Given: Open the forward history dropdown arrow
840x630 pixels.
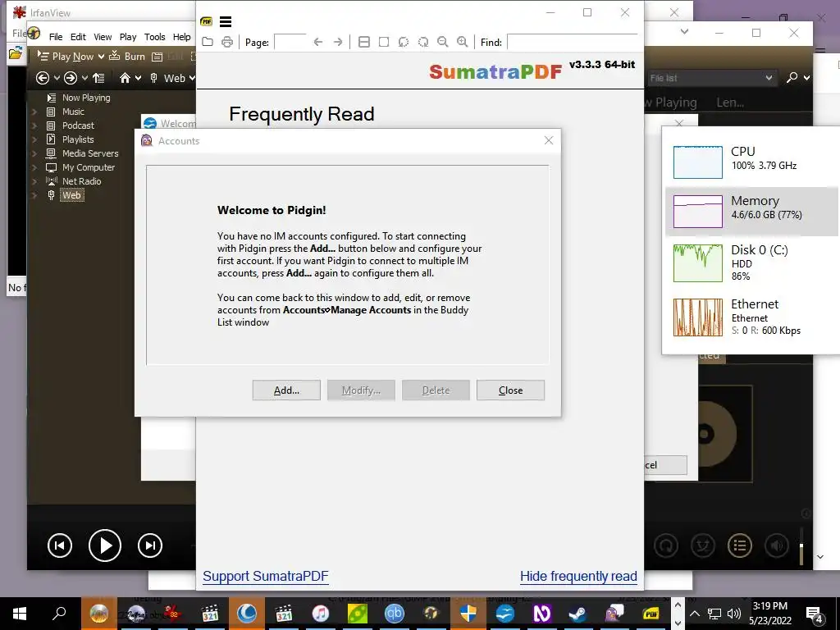Looking at the screenshot, I should (x=84, y=78).
